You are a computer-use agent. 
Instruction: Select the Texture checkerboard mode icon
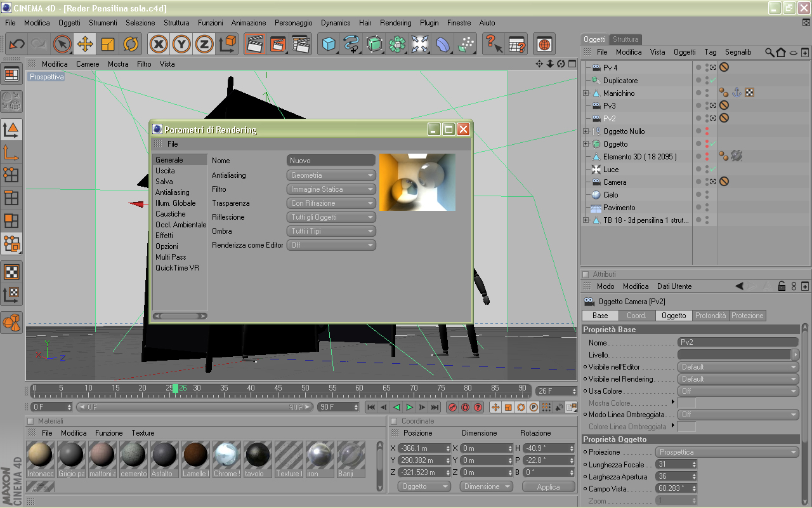pos(11,272)
